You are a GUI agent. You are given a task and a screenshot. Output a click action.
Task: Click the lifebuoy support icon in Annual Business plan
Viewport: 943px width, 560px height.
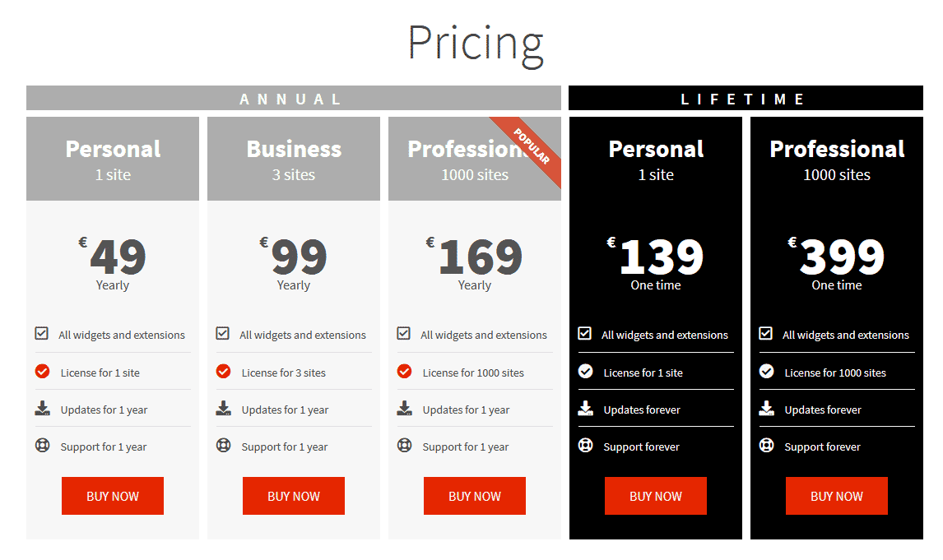tap(223, 445)
